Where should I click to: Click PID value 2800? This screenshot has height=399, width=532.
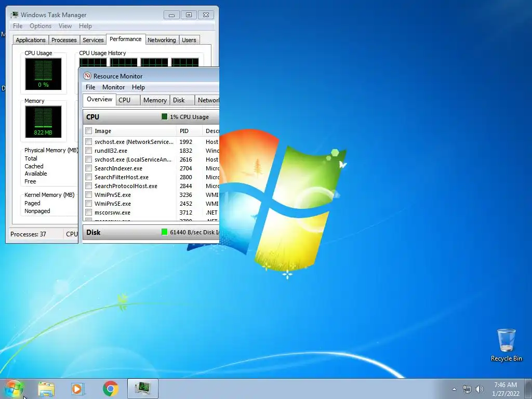click(185, 177)
